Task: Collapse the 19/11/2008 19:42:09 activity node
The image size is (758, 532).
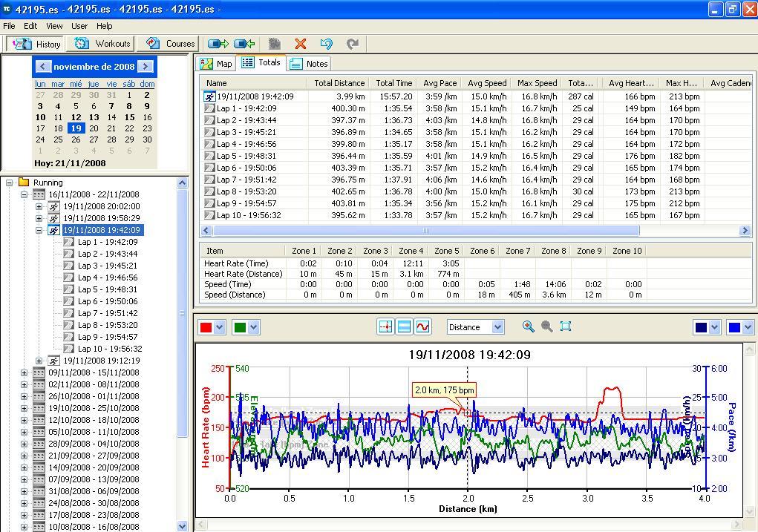Action: click(39, 230)
